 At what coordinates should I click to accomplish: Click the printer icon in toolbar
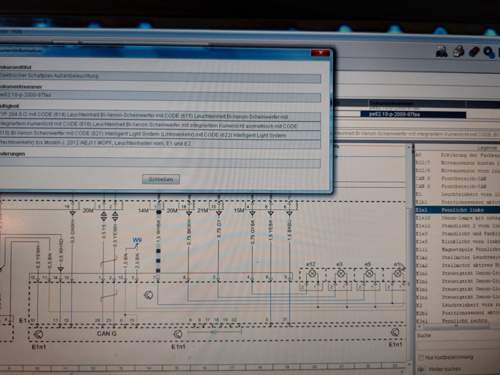(458, 52)
